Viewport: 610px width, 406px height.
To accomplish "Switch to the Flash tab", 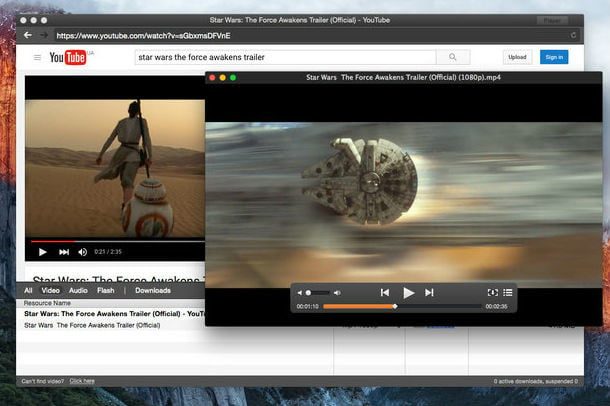I will [x=106, y=290].
